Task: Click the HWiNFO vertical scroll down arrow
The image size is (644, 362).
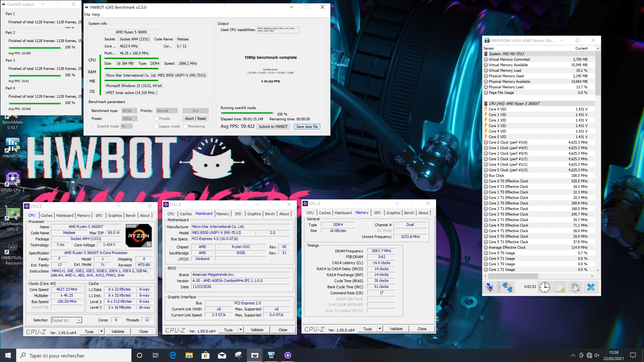Action: (598, 270)
